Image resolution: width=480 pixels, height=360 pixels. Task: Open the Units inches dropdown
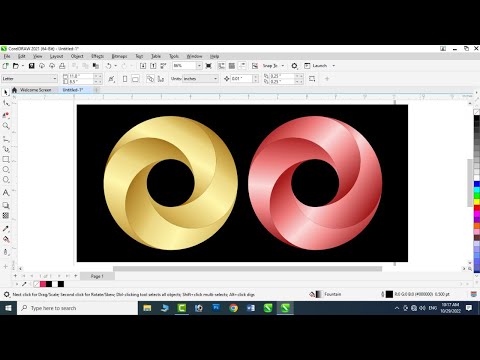[x=215, y=79]
